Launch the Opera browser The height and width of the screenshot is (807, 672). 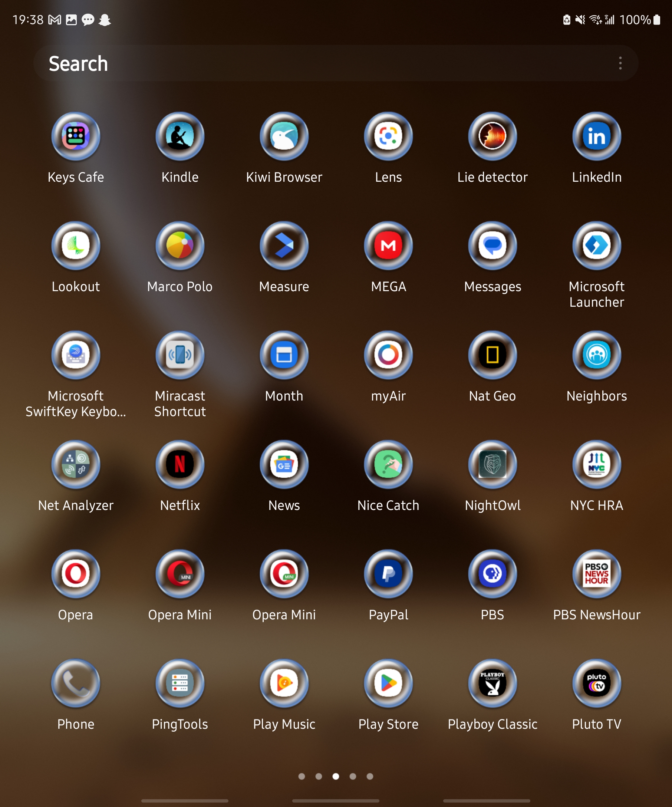tap(76, 574)
